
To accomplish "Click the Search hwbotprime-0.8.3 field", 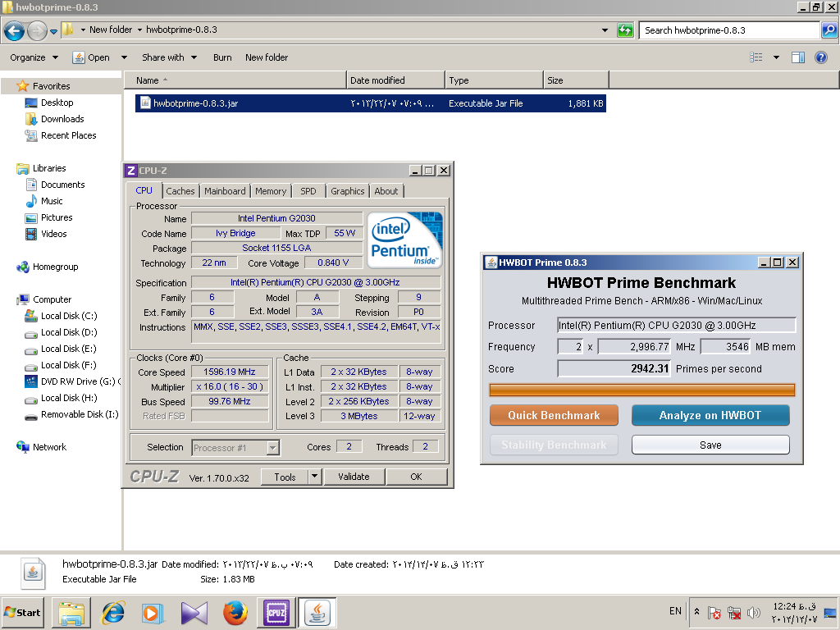I will [729, 30].
